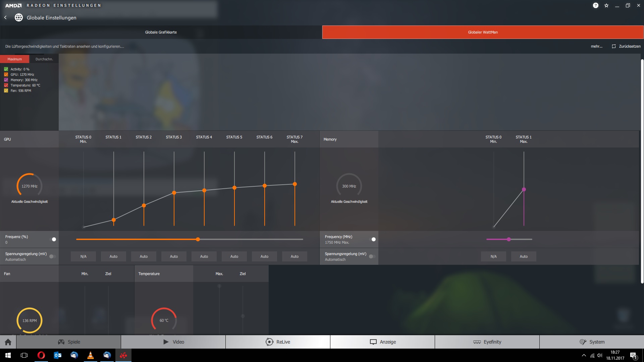Open Opera browser from the taskbar
644x362 pixels.
[41, 355]
